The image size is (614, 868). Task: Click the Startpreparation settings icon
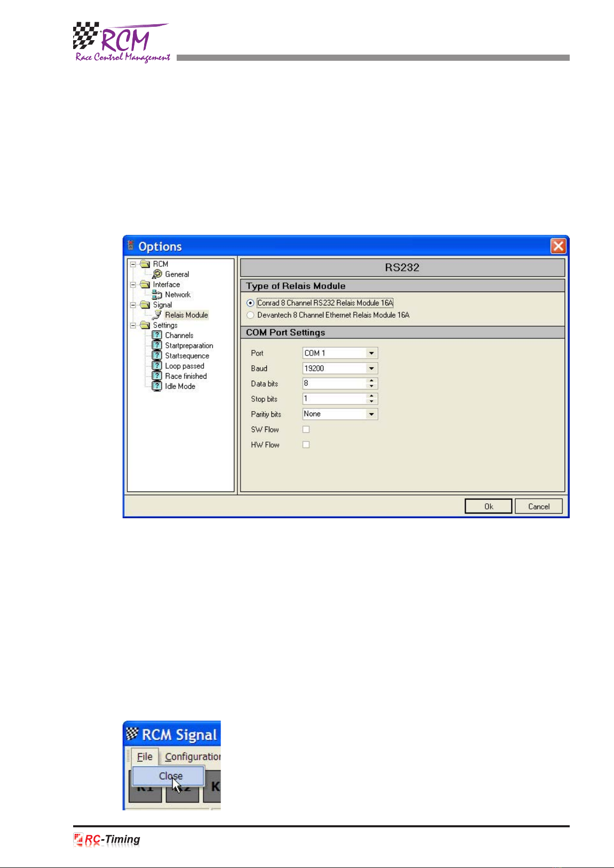coord(157,346)
